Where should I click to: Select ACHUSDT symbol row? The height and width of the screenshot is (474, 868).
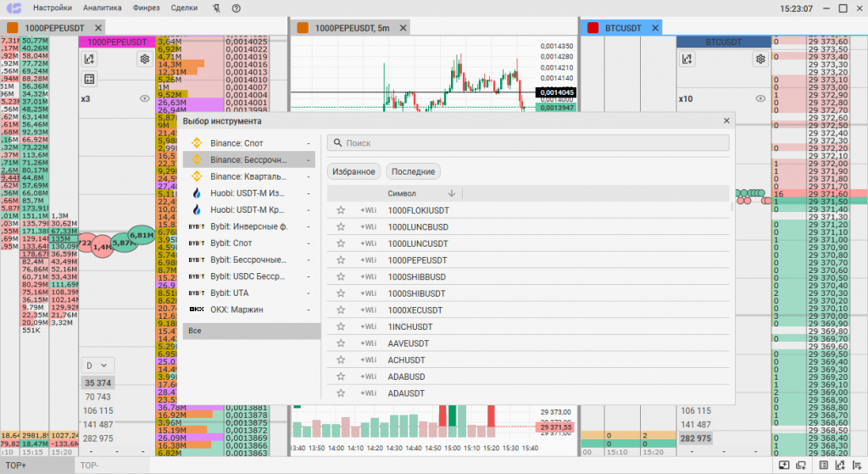click(x=527, y=360)
